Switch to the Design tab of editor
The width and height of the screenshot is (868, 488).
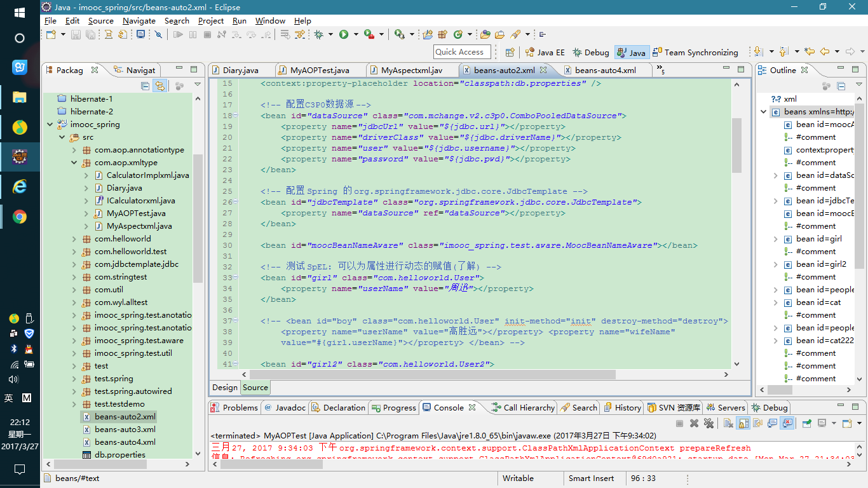[x=224, y=387]
